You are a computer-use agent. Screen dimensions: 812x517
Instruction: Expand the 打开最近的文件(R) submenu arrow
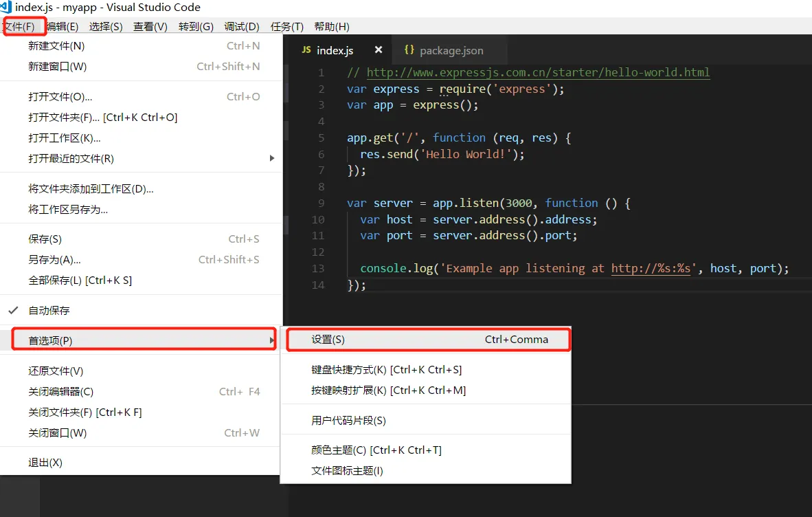point(272,158)
